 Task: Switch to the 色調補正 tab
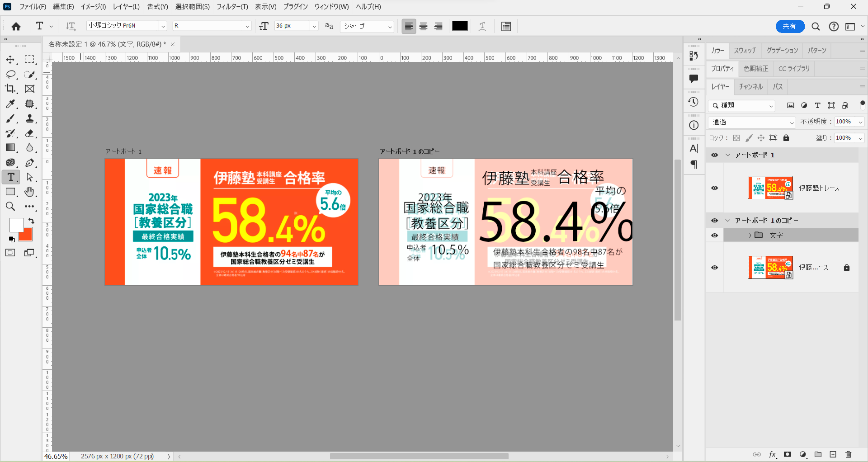pyautogui.click(x=756, y=68)
